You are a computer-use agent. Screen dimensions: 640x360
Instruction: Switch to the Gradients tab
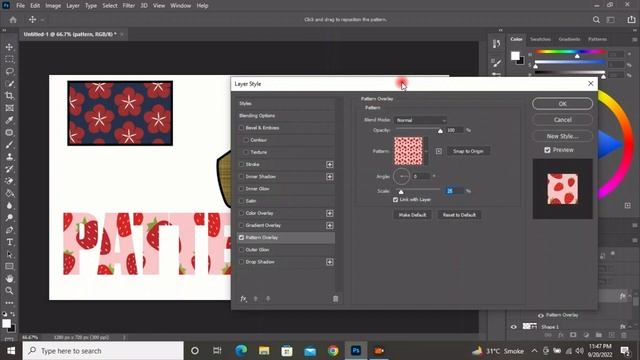pyautogui.click(x=569, y=39)
